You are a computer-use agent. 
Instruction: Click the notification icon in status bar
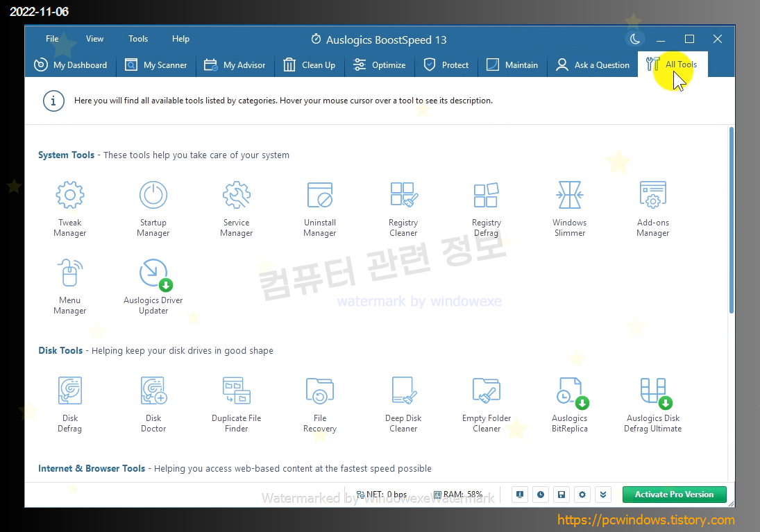pyautogui.click(x=520, y=495)
